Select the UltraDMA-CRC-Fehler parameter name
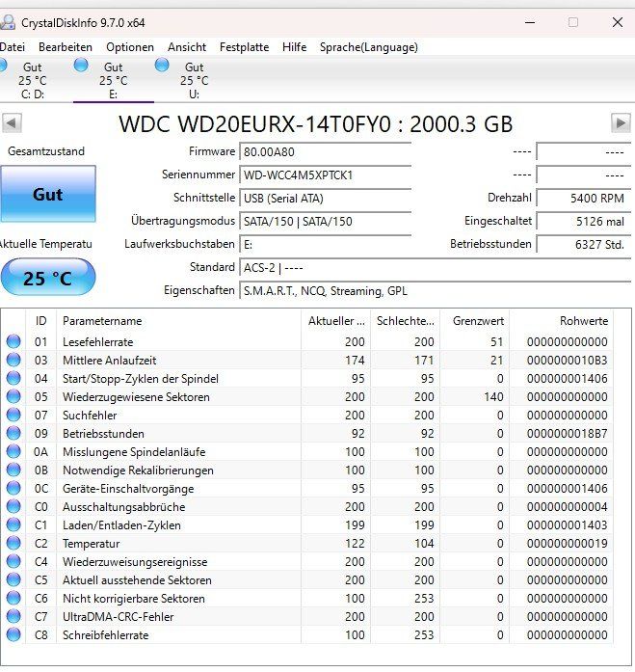The image size is (635, 672). 119,617
